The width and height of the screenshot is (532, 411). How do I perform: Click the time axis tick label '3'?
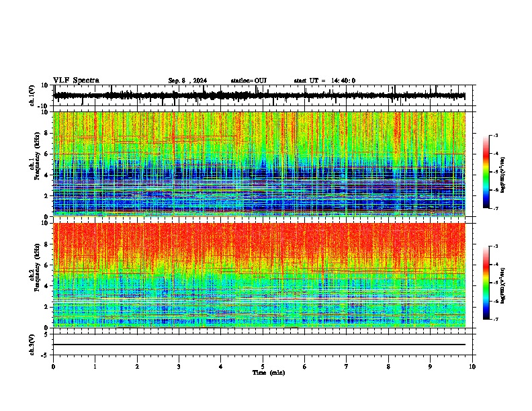click(x=179, y=367)
